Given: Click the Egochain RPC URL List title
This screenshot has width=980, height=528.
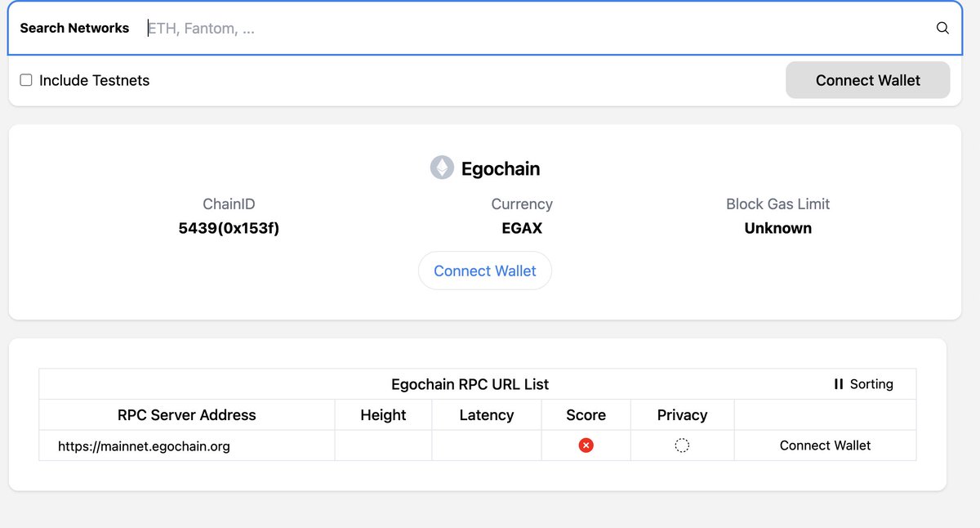Looking at the screenshot, I should pos(469,383).
